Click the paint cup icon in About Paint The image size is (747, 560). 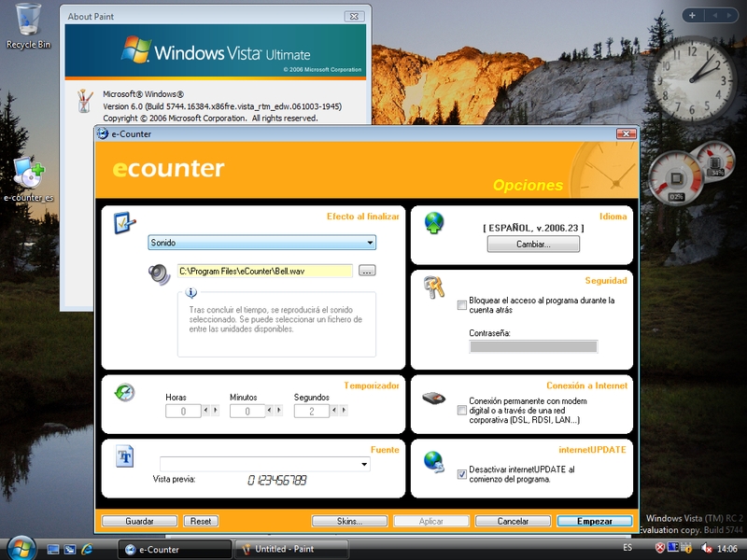[84, 101]
